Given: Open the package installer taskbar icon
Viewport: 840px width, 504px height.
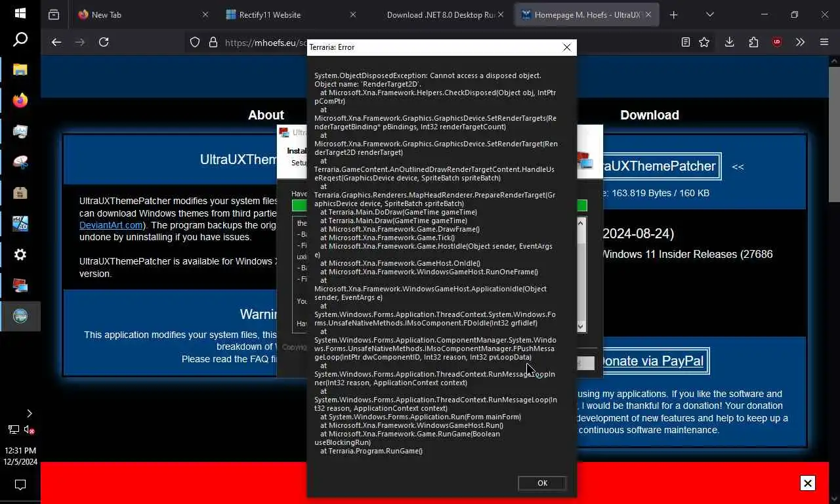Looking at the screenshot, I should (20, 193).
